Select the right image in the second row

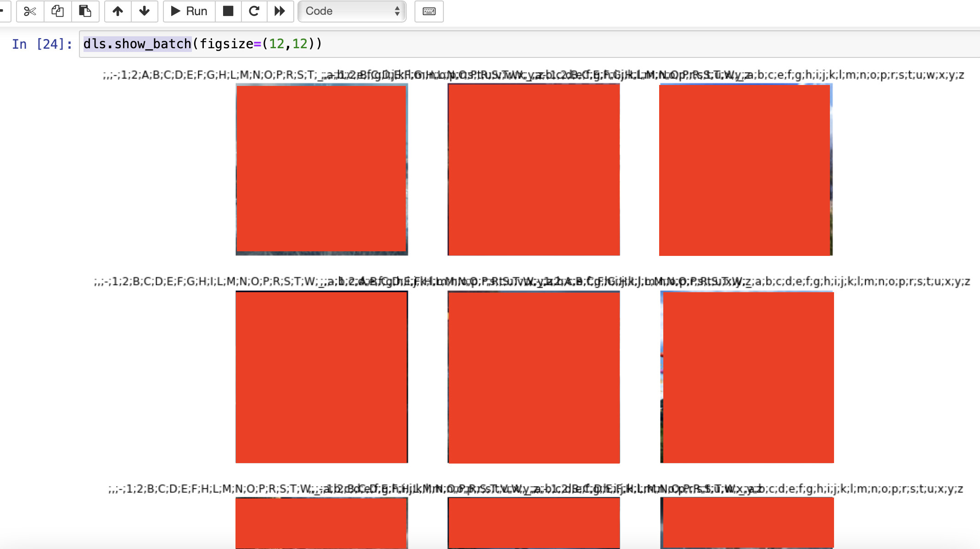747,377
